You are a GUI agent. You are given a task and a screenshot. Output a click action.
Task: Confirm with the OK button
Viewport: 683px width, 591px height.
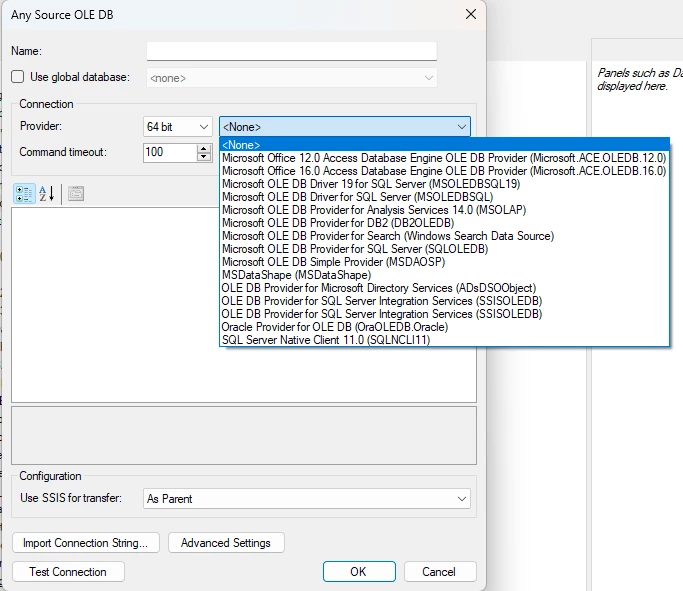(x=359, y=572)
